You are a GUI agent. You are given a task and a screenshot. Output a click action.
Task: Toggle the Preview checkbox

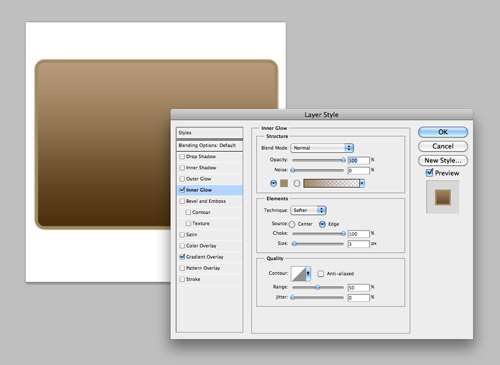(429, 173)
